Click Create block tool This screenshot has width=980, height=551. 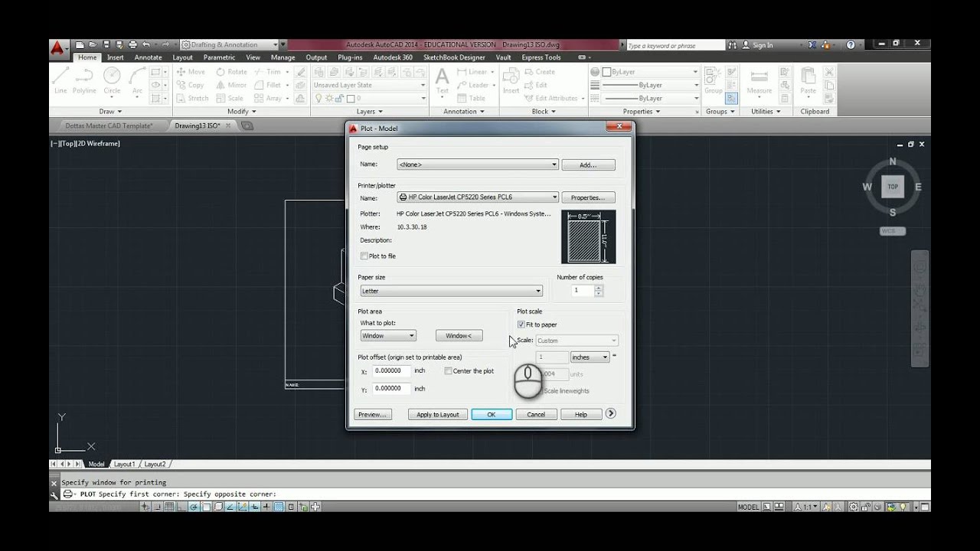coord(540,72)
